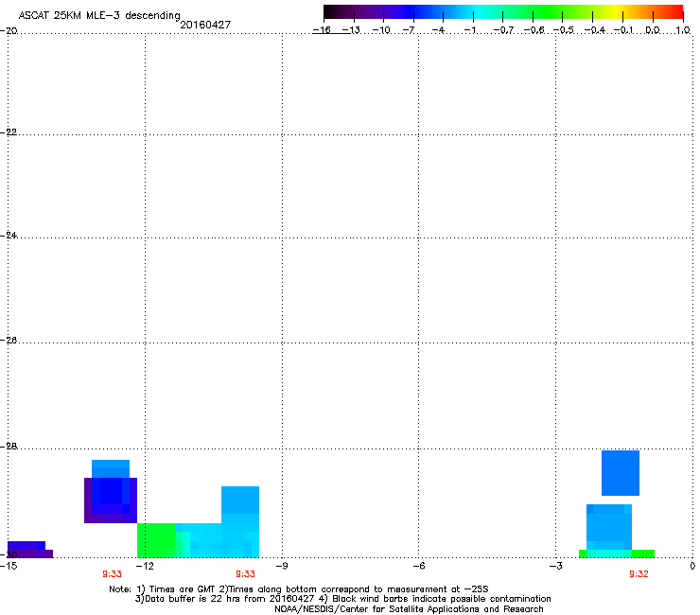The width and height of the screenshot is (700, 615).
Task: Click the bright green data block near -12
Action: tap(156, 540)
